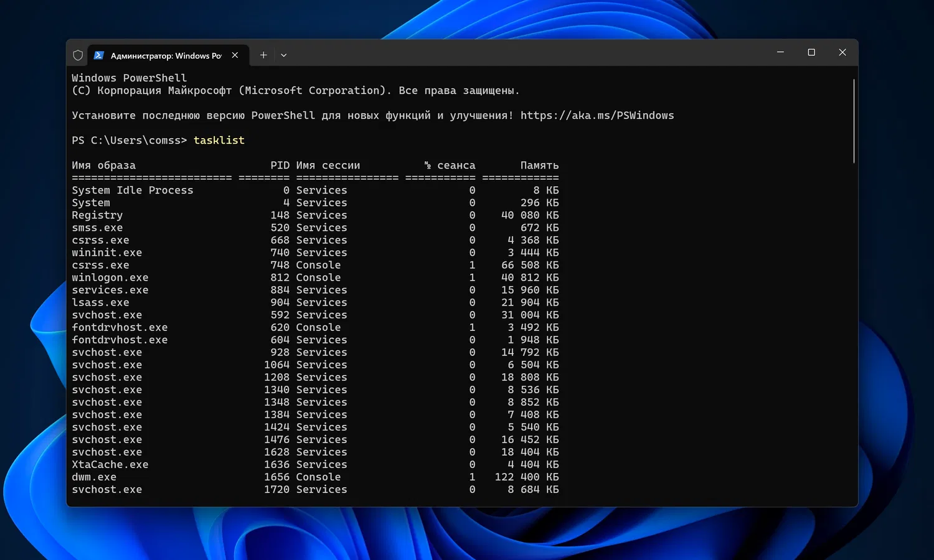Click the "winlogon.exe" process name

110,278
